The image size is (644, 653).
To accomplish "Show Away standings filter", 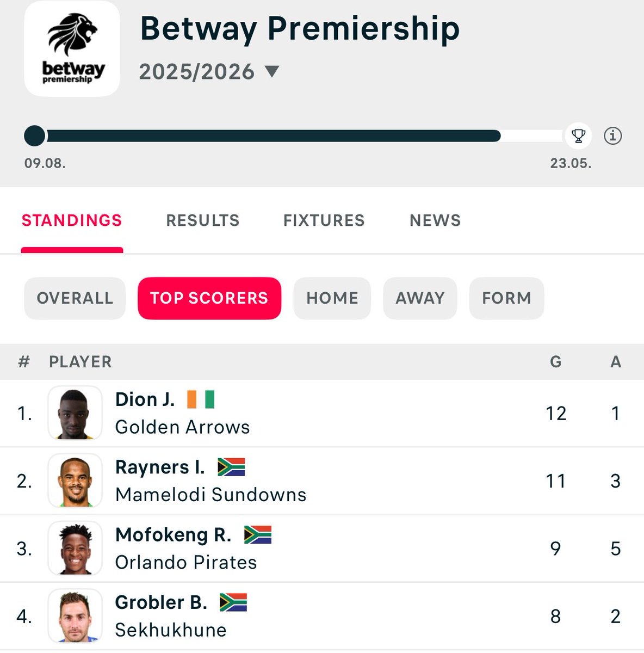I will [x=420, y=298].
